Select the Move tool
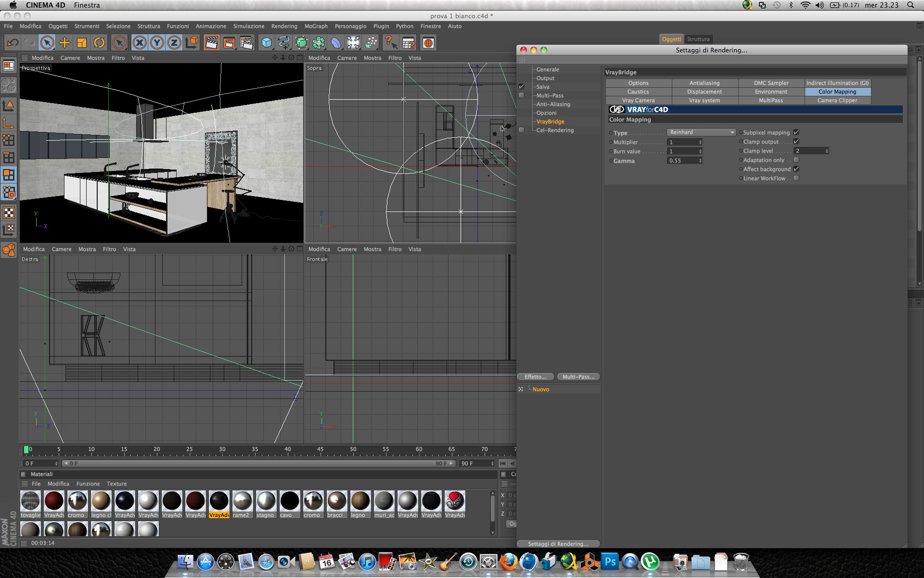 pyautogui.click(x=64, y=43)
